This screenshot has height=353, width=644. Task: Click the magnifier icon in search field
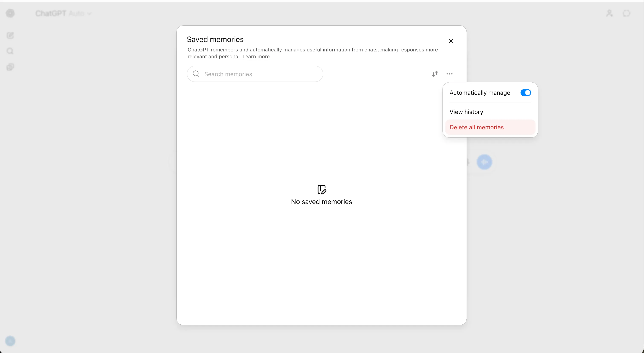coord(196,74)
